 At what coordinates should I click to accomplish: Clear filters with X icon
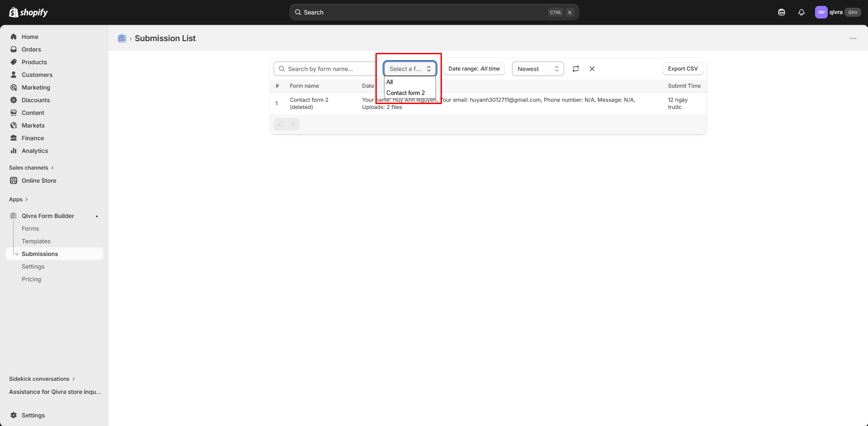click(592, 69)
